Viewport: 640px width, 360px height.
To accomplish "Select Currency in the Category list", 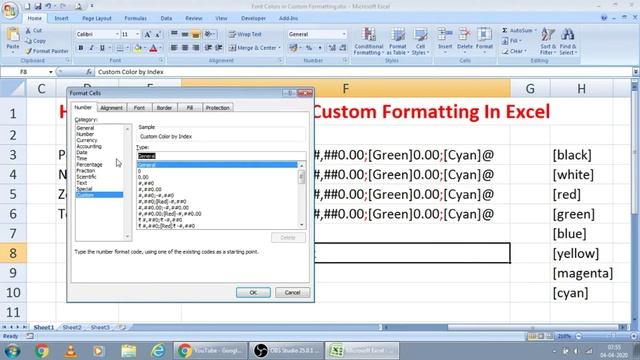I will pyautogui.click(x=87, y=140).
